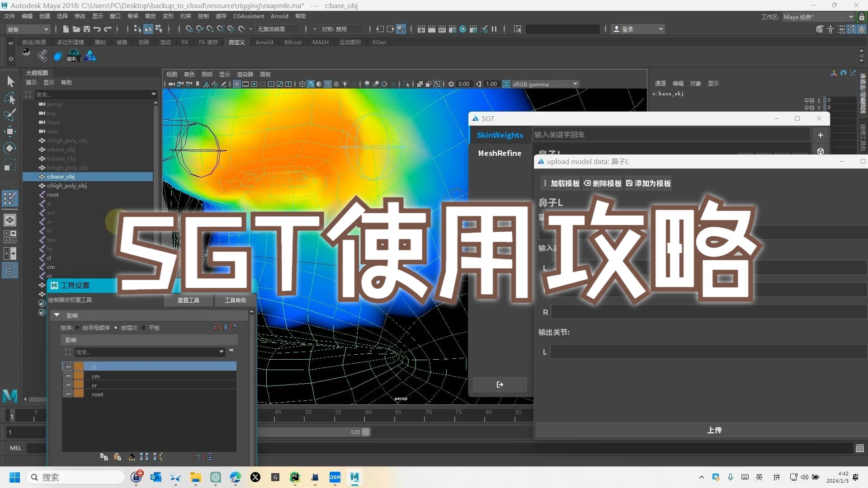Open the CGAssistant menu
Image resolution: width=868 pixels, height=488 pixels.
point(249,16)
